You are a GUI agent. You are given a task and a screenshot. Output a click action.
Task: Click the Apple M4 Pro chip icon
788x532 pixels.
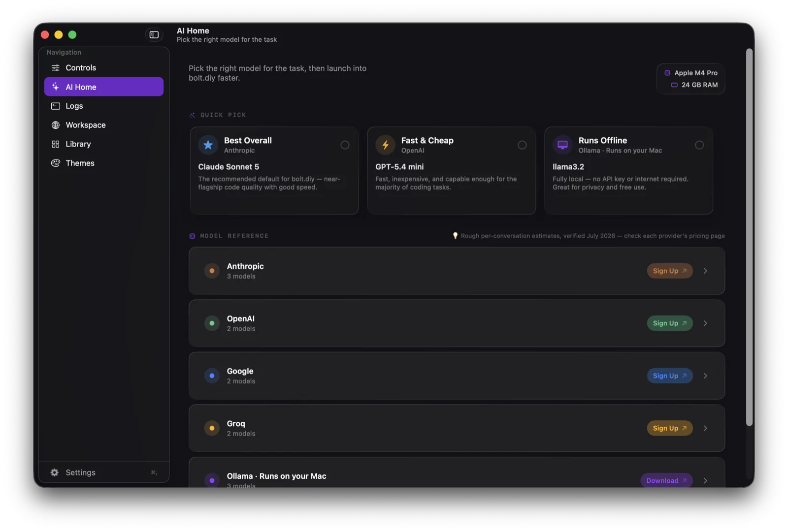tap(667, 73)
